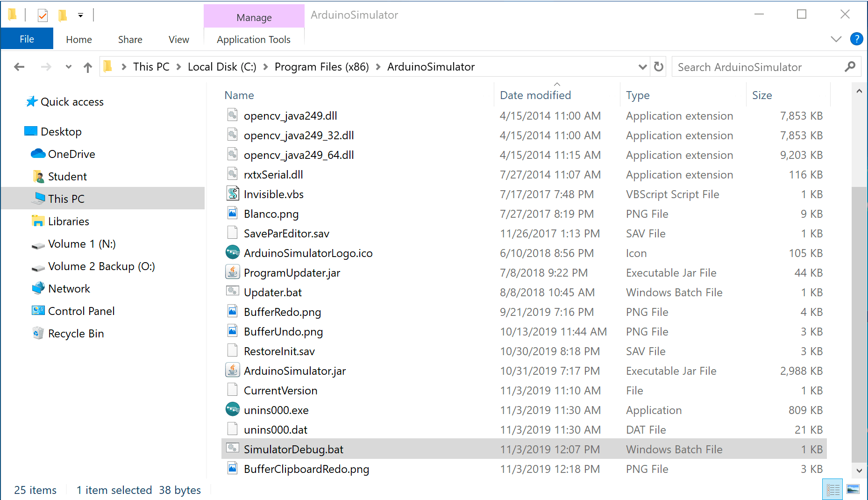
Task: Open the File menu tab
Action: pos(27,39)
